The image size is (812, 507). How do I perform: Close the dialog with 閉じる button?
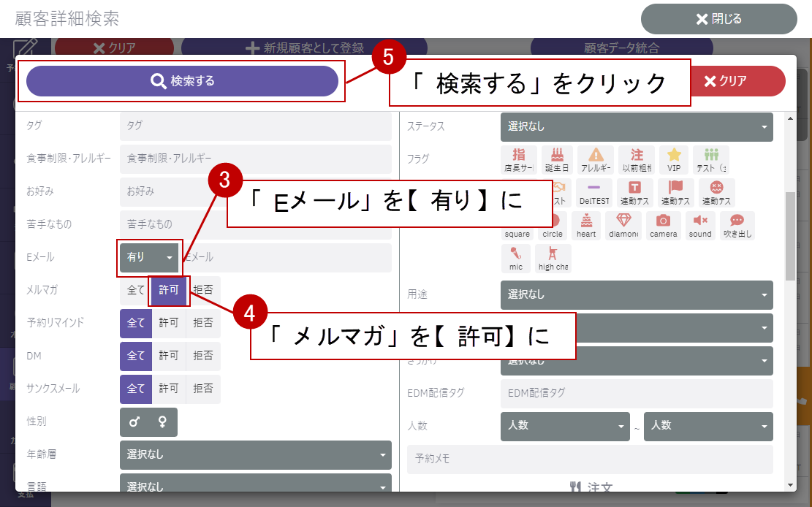[x=718, y=19]
